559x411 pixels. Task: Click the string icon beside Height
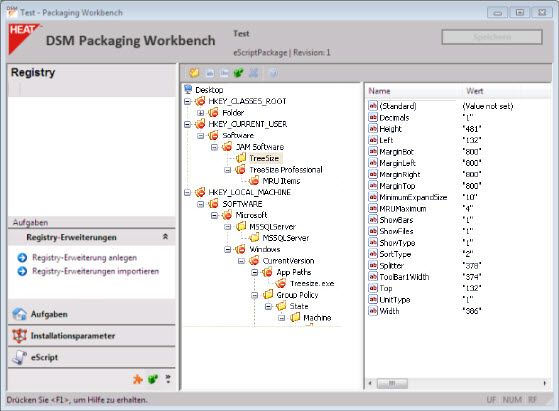[x=373, y=129]
